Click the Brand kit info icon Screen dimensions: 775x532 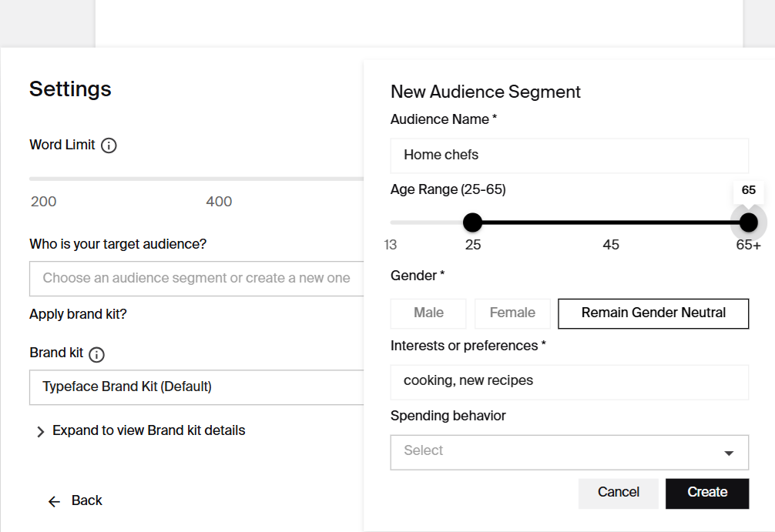[x=96, y=354]
